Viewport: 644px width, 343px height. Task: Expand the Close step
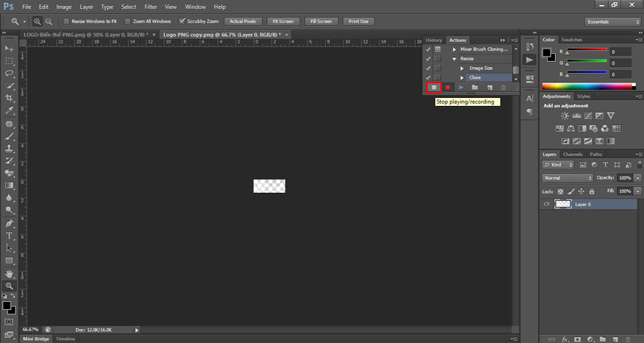pos(462,77)
